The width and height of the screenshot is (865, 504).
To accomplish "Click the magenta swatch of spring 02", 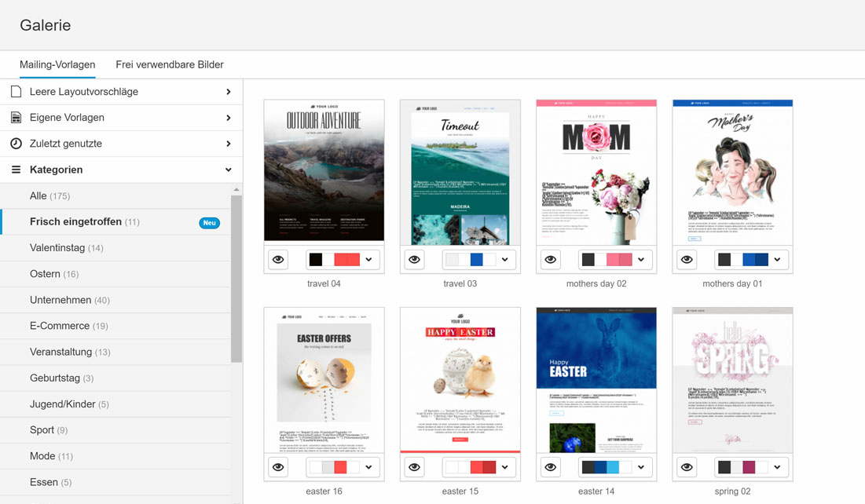I will point(749,467).
